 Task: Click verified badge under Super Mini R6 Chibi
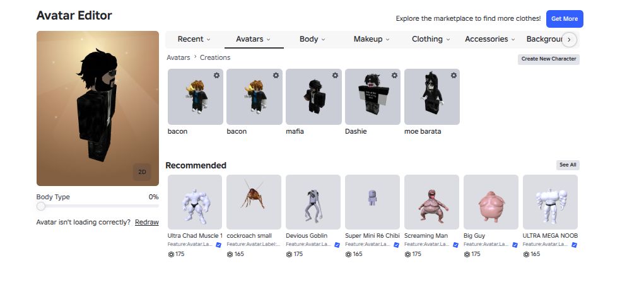tap(396, 245)
